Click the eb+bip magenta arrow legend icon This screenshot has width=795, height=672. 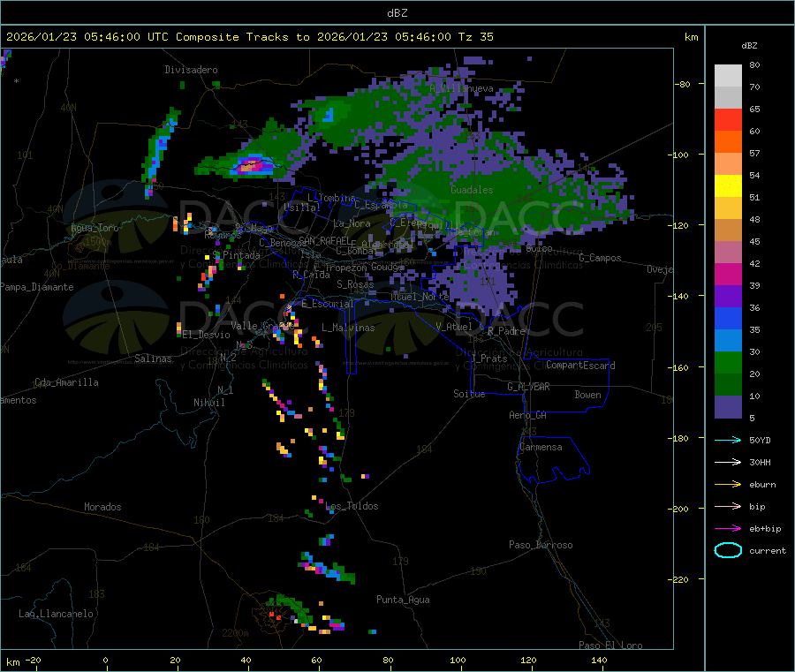click(728, 529)
